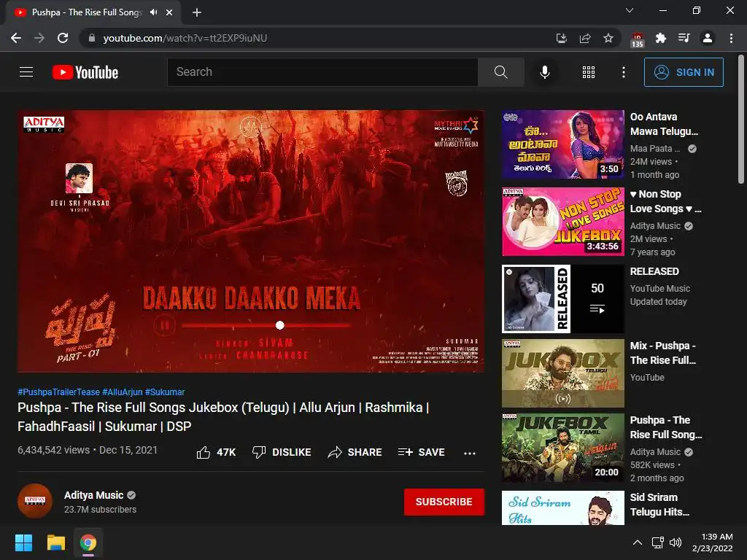Show hidden tray icons chevron
747x560 pixels.
(638, 542)
